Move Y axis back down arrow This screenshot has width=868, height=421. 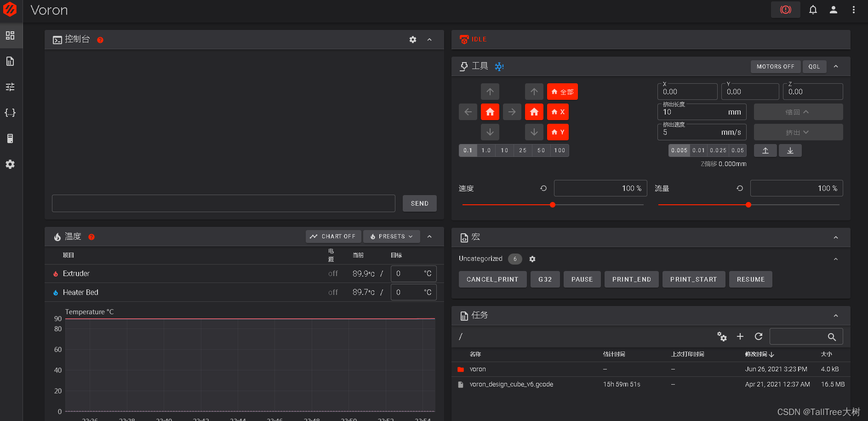(x=490, y=132)
